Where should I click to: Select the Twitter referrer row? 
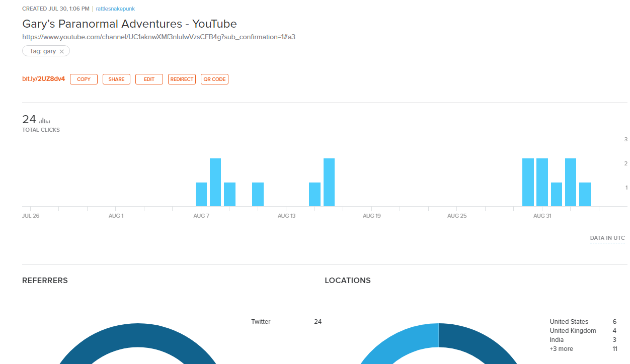(x=286, y=322)
